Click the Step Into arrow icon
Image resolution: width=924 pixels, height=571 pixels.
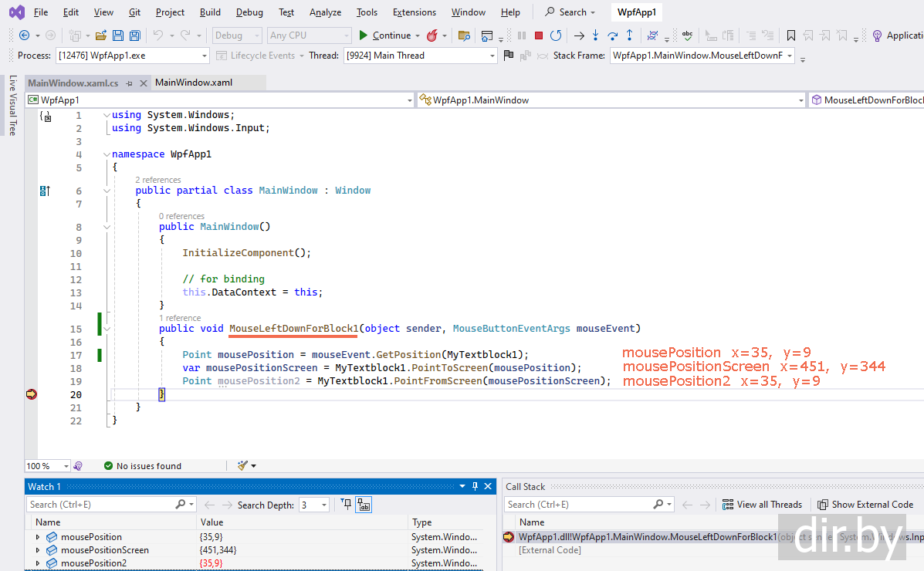coord(595,35)
